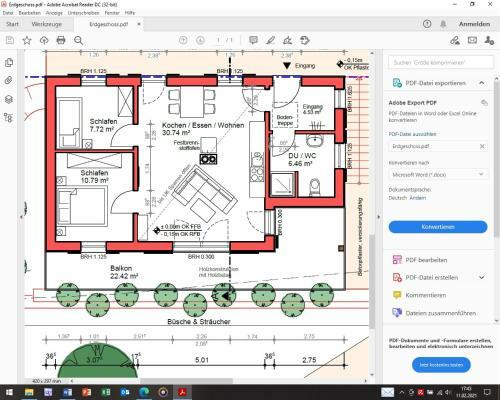Screen dimensions: 500x400
Task: Open the Datei menu
Action: (8, 13)
